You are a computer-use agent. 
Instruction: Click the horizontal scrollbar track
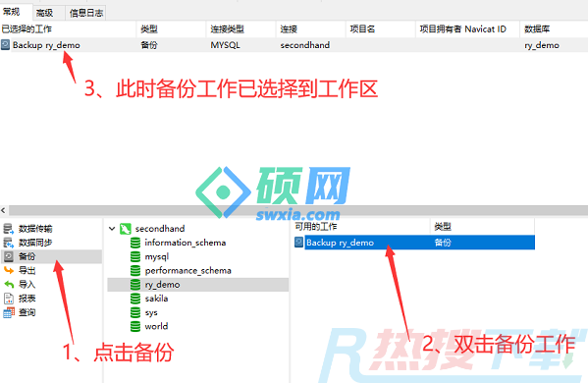pos(298,210)
